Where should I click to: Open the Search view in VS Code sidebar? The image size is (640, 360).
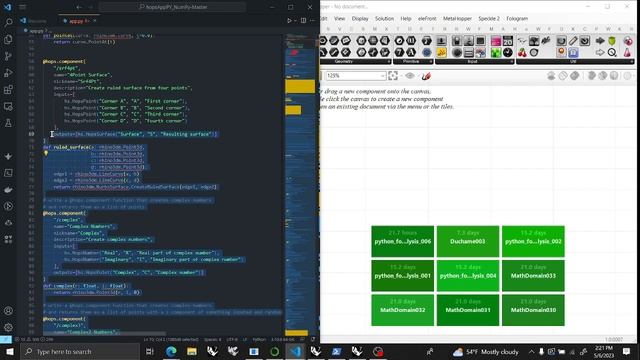click(8, 23)
